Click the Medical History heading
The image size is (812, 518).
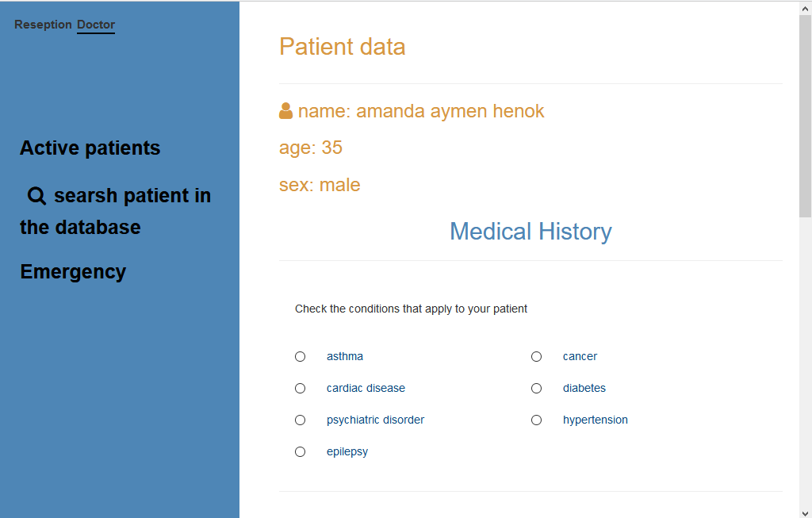[530, 231]
